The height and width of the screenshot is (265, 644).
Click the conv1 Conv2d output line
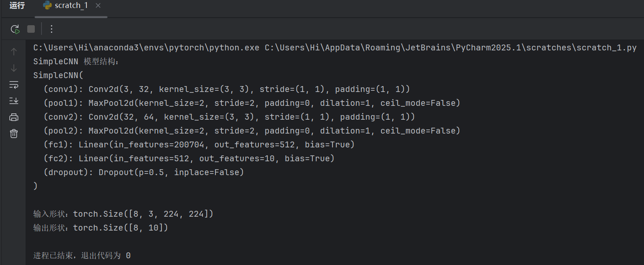pos(226,89)
